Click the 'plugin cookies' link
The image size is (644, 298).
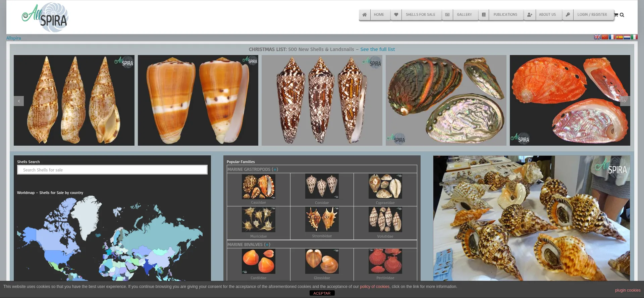[x=628, y=290]
